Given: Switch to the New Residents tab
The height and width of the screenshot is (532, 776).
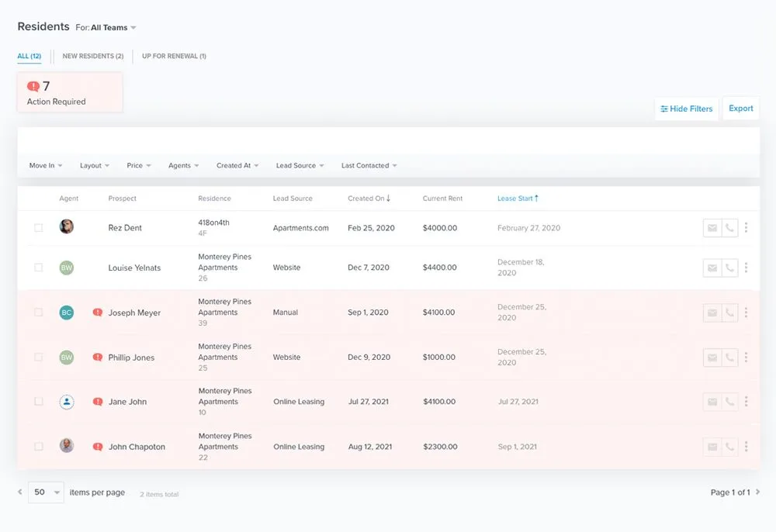Looking at the screenshot, I should click(x=92, y=56).
